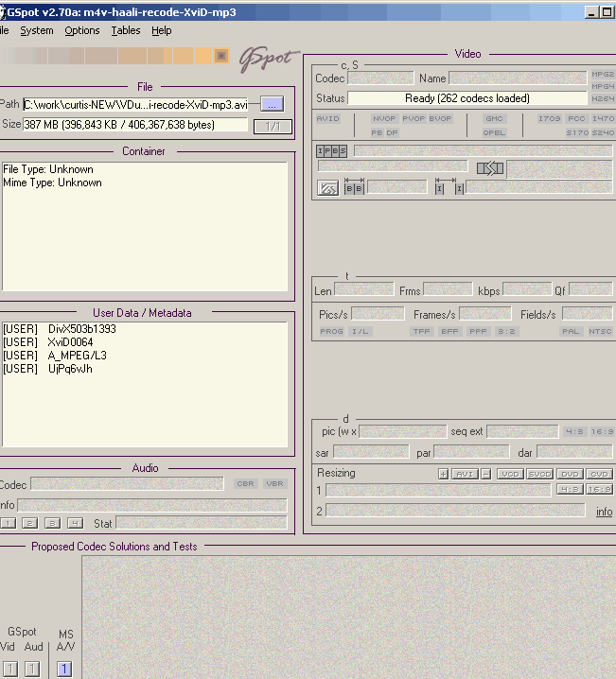Click the TFF field order indicator
This screenshot has width=616, height=679.
coord(421,332)
